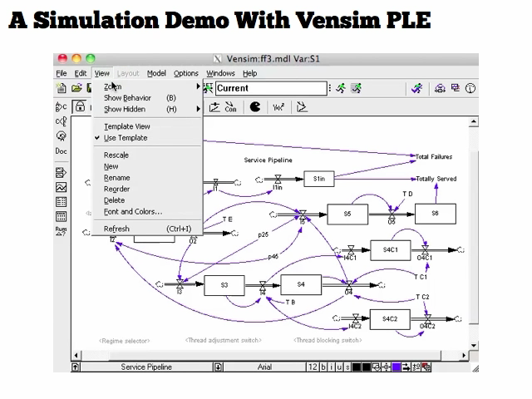This screenshot has height=399, width=532.
Task: Click the Reality Check checkmark runner icon
Action: point(417,89)
